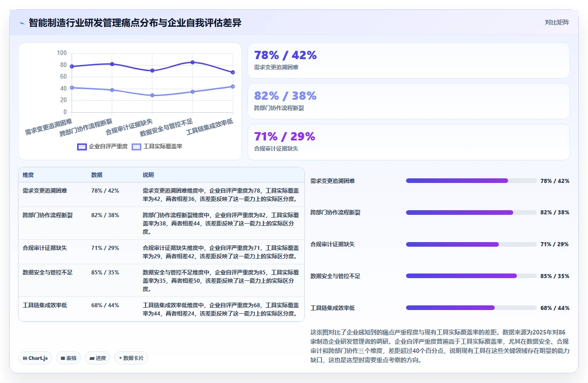The image size is (588, 383).
Task: Click dark line point above 数据安全与管控不足
Action: tap(193, 62)
